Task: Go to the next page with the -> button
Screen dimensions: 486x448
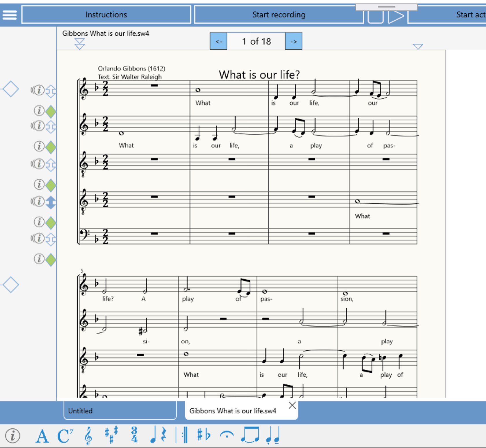Action: pos(294,41)
